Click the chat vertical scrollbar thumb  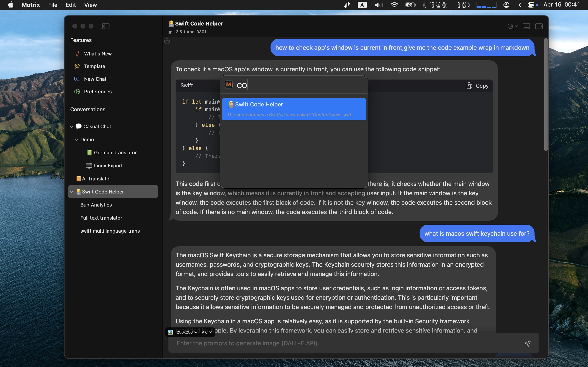(x=546, y=95)
